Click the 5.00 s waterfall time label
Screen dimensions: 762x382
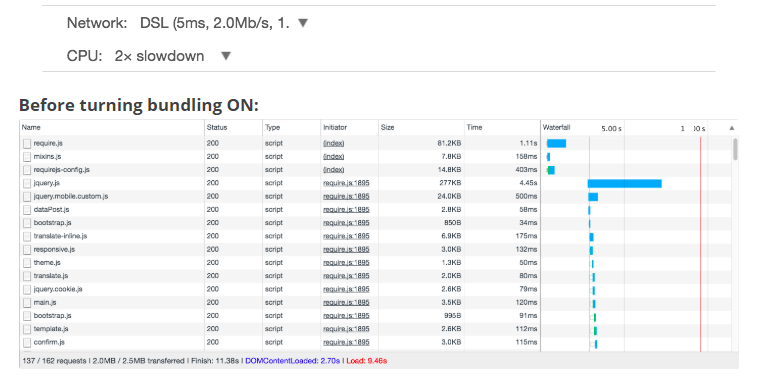(611, 129)
